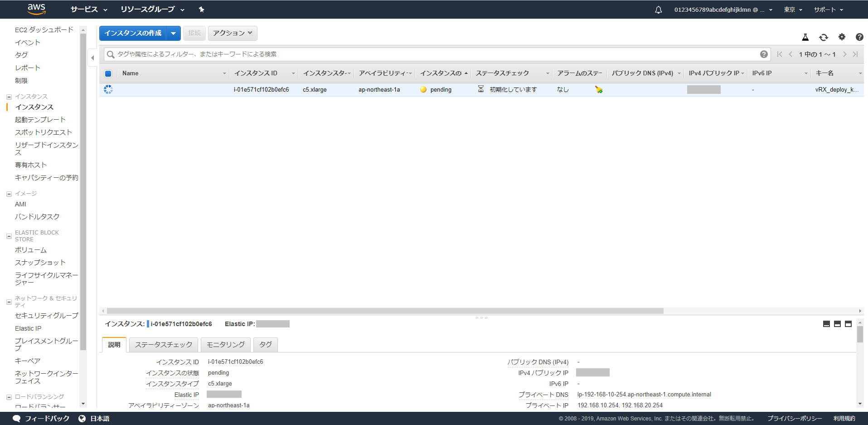Select the pending instance row checkbox
868x425 pixels.
pos(108,89)
